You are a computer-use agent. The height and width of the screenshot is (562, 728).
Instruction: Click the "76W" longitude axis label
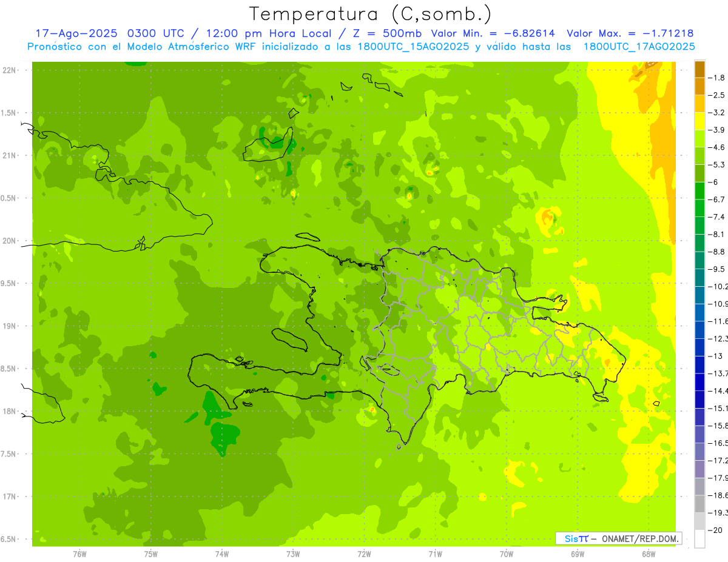pos(79,554)
